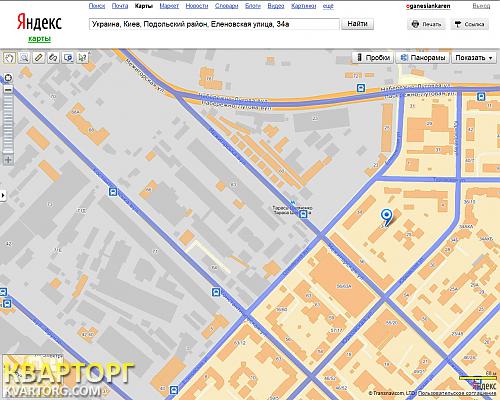
Task: Click the Найти search button
Action: [x=357, y=24]
